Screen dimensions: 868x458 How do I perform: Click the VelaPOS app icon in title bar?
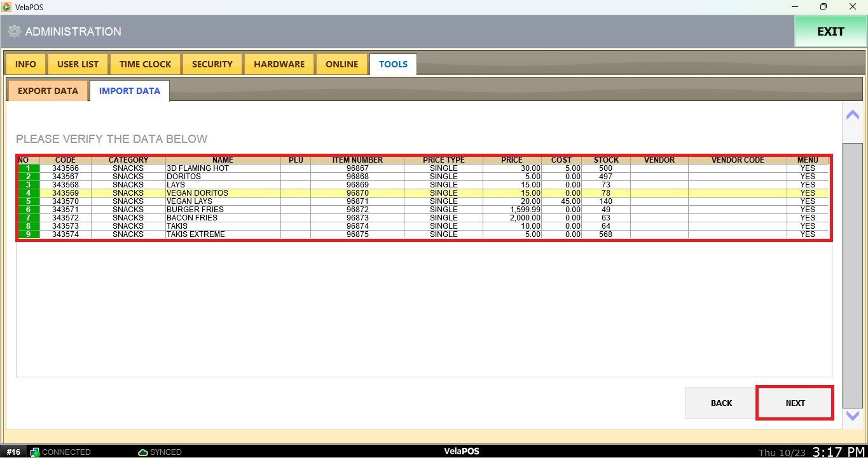click(x=7, y=7)
